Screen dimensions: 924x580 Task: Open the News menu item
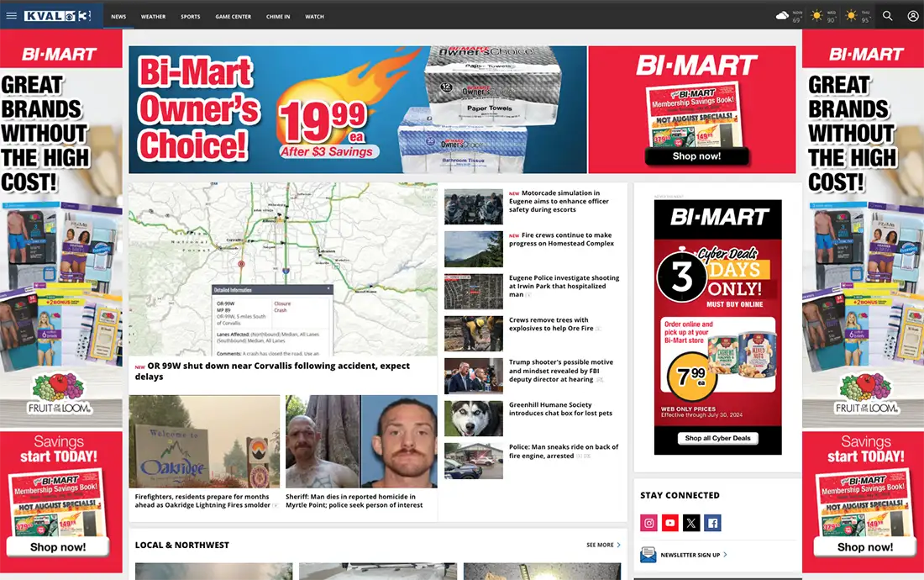[x=118, y=17]
